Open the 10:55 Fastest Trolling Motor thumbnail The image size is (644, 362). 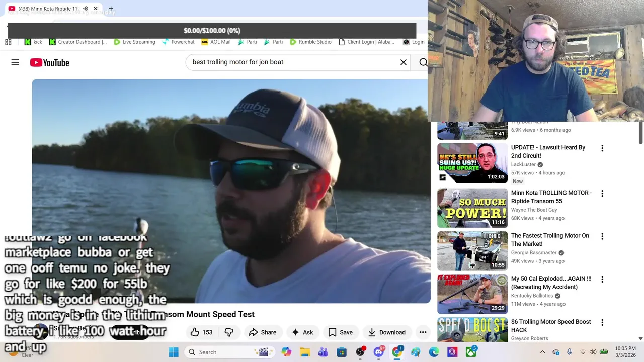point(472,251)
